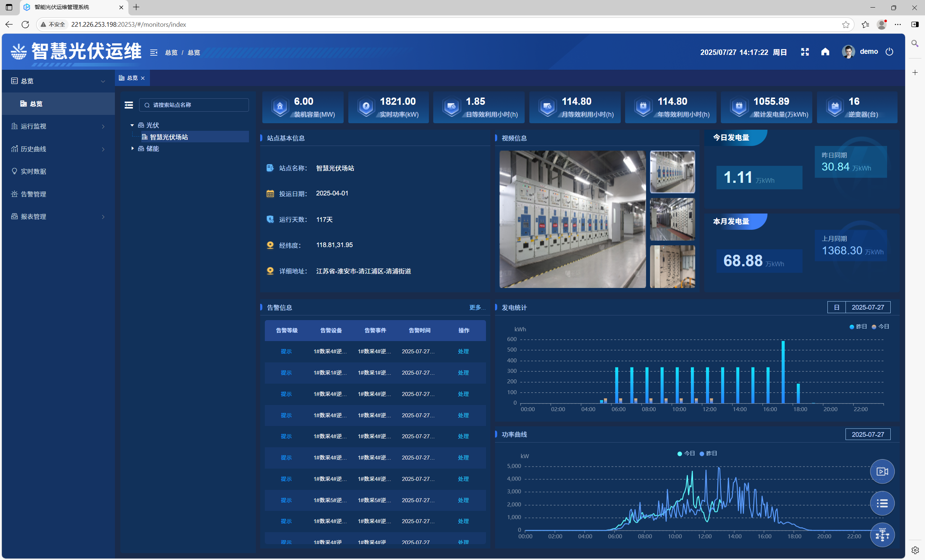This screenshot has height=560, width=925.
Task: Collapse the sidebar with the menu fold icon
Action: (x=154, y=52)
